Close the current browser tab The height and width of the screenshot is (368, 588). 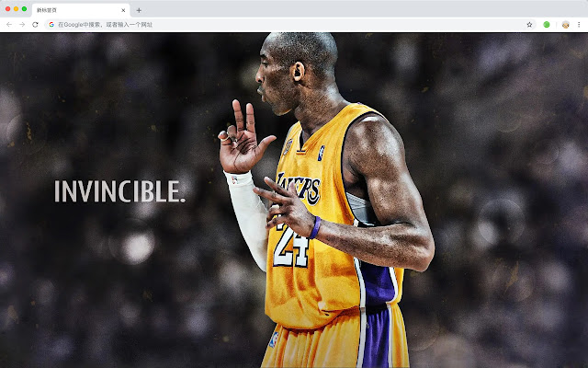123,10
